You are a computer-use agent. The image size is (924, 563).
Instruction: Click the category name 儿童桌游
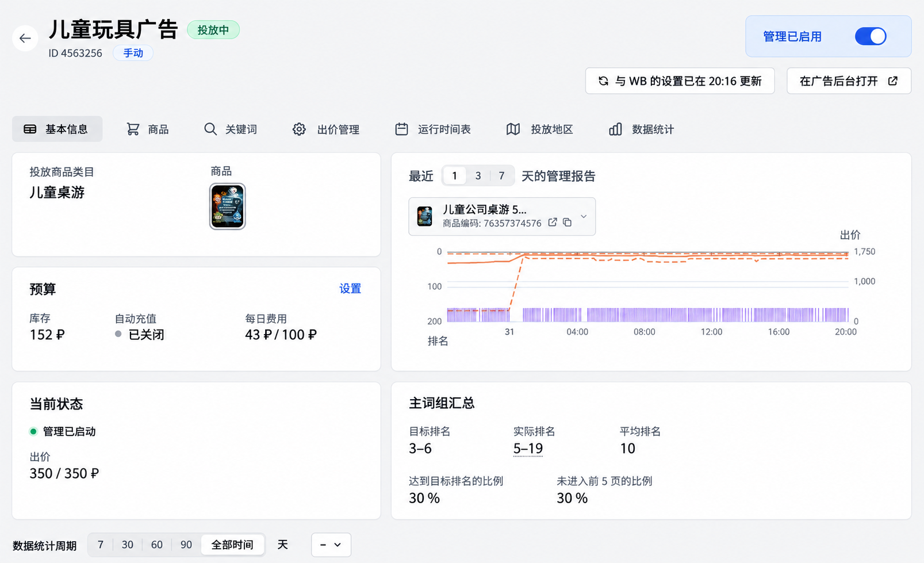click(57, 193)
